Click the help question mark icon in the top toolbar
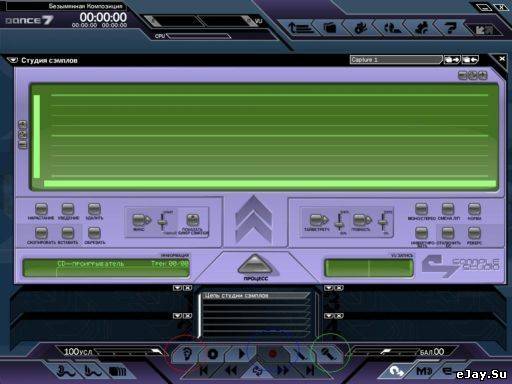512x384 pixels. (x=450, y=28)
